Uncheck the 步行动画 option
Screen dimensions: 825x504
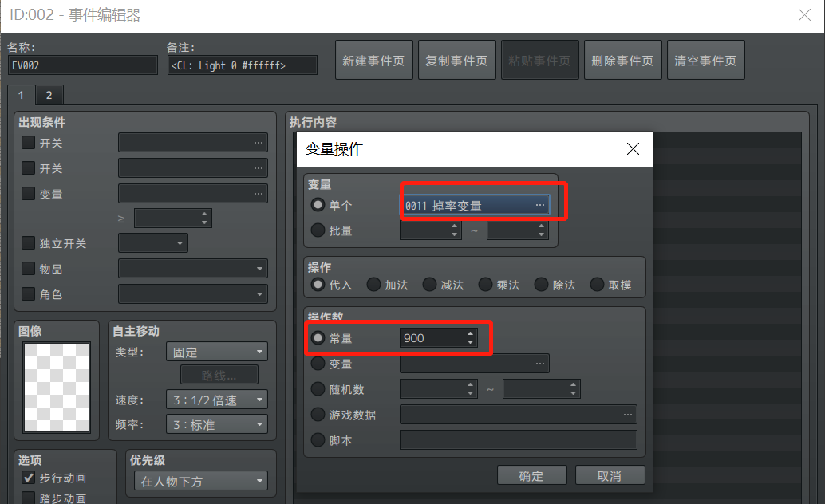(28, 478)
